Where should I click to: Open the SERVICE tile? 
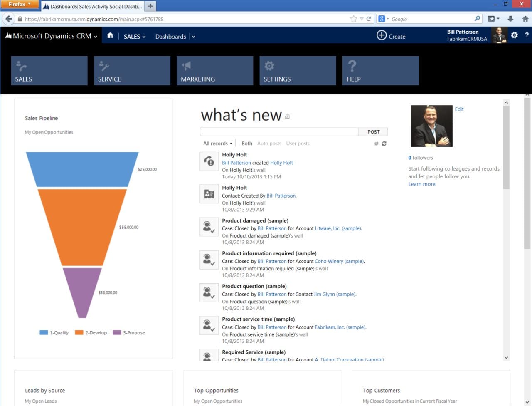coord(132,70)
